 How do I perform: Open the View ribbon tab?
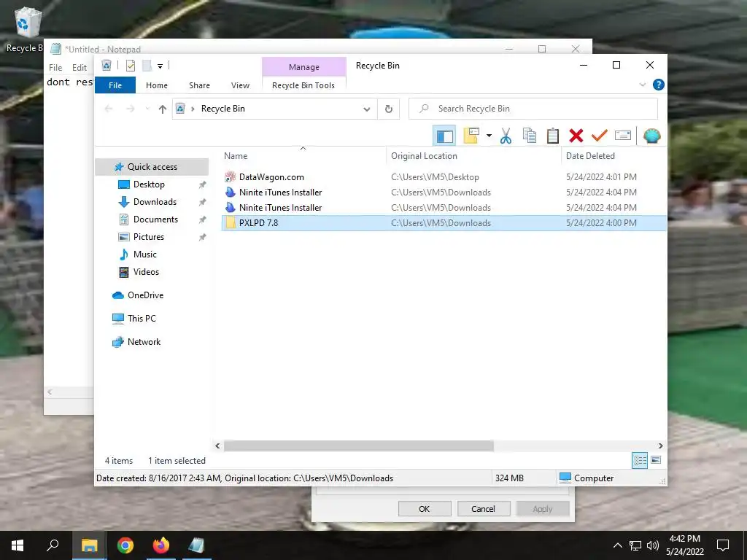click(240, 85)
